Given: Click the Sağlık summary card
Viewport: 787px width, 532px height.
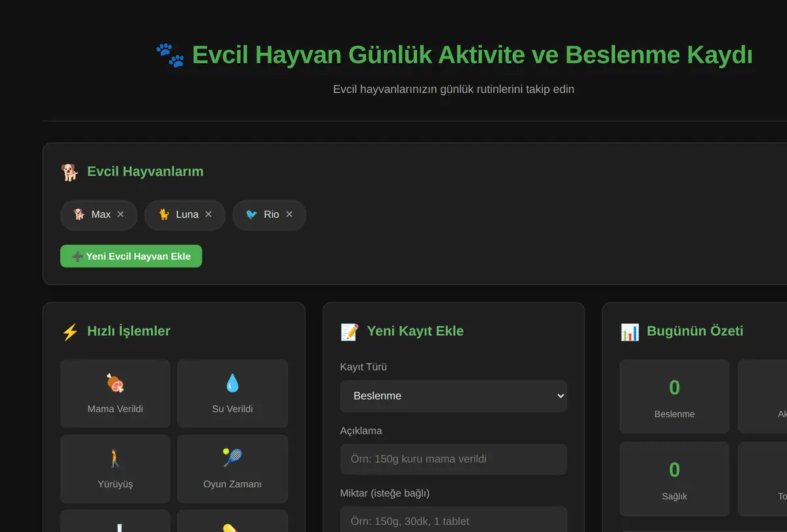Looking at the screenshot, I should pos(674,479).
